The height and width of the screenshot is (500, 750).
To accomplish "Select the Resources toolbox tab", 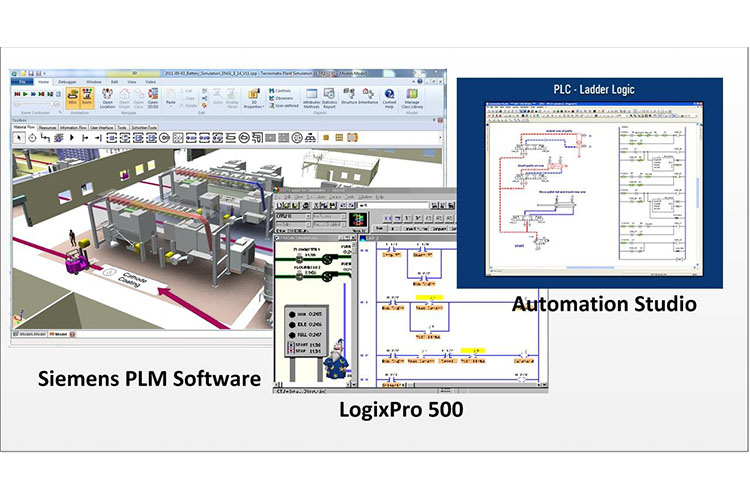I will click(47, 128).
